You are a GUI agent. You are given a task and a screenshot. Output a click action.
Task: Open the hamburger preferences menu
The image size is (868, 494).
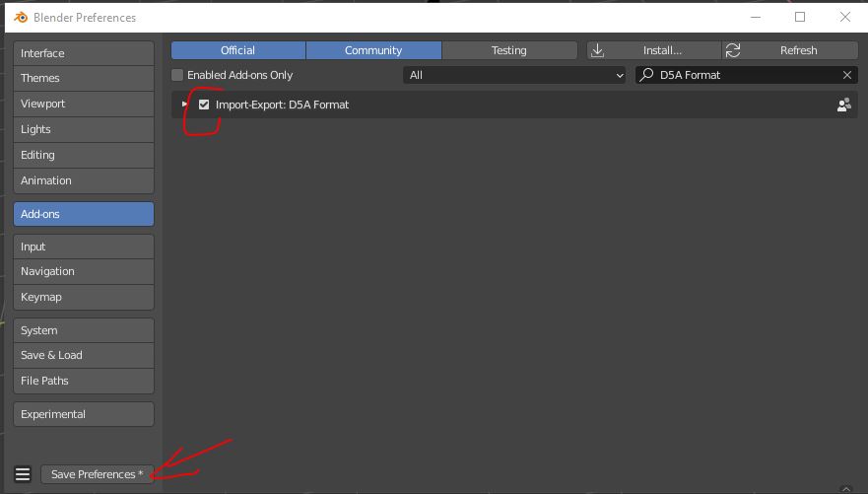[x=23, y=474]
